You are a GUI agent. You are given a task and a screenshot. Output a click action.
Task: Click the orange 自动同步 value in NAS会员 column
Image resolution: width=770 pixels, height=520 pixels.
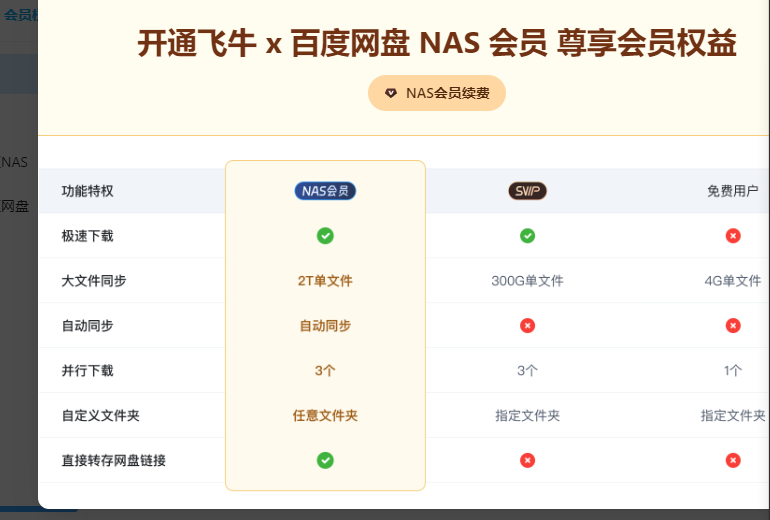325,326
